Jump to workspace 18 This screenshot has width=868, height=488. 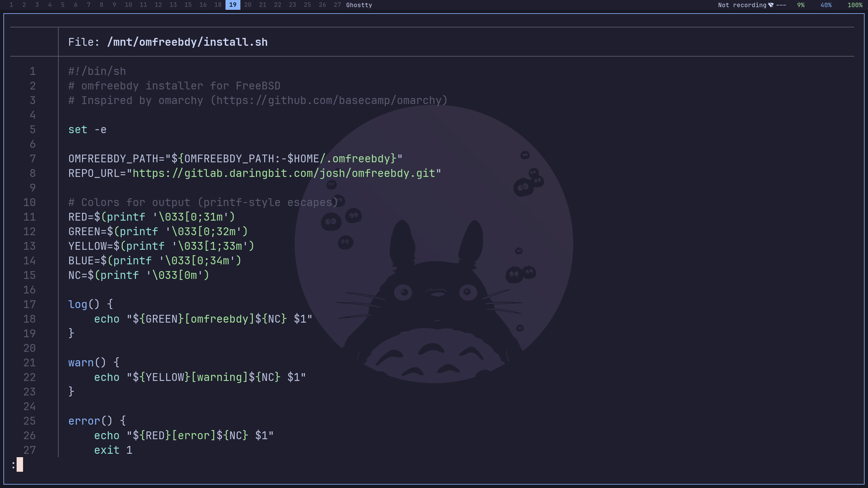[218, 5]
